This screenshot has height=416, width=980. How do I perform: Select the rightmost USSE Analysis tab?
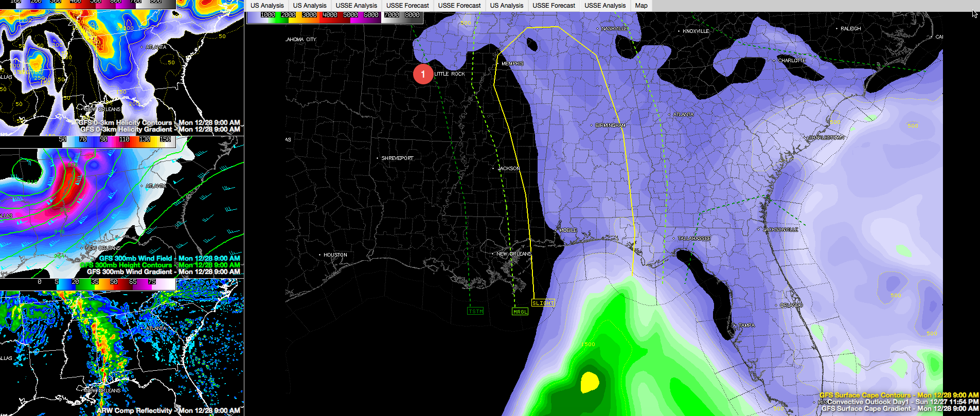coord(605,6)
